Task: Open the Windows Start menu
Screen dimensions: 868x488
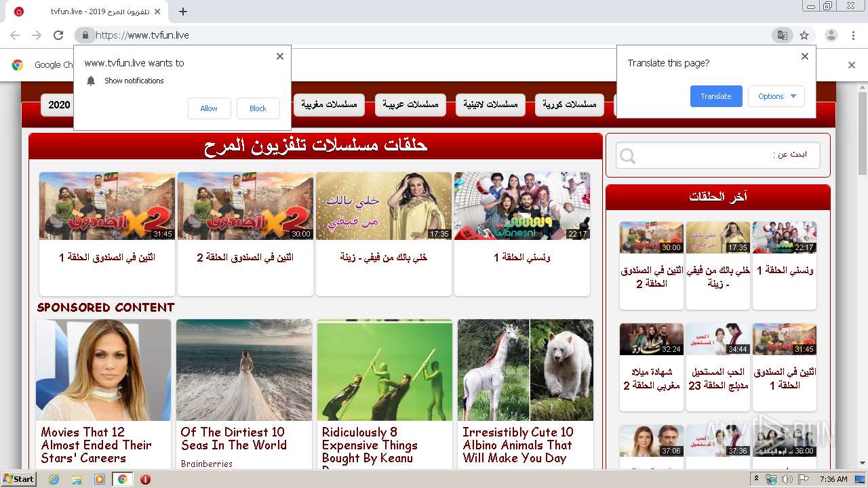Action: (19, 479)
